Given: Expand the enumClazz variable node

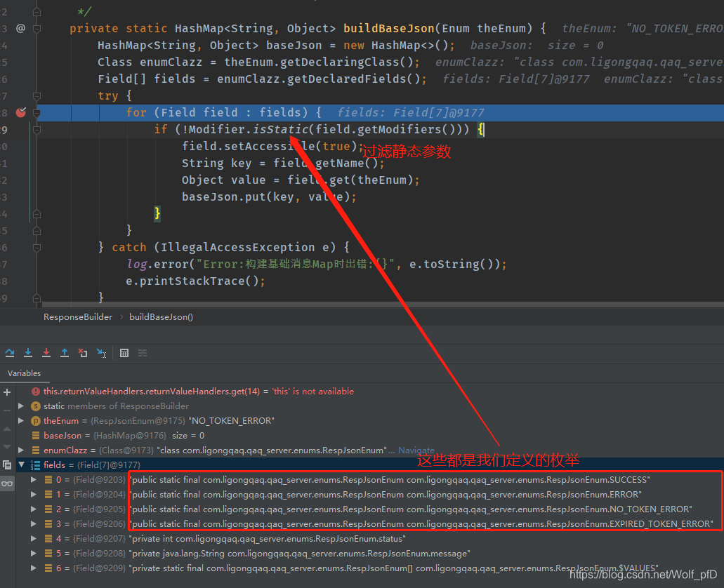Looking at the screenshot, I should pyautogui.click(x=21, y=450).
